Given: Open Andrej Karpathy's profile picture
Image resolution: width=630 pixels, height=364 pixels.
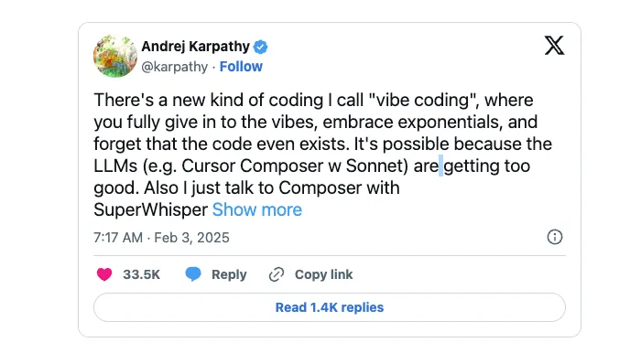Looking at the screenshot, I should tap(115, 56).
